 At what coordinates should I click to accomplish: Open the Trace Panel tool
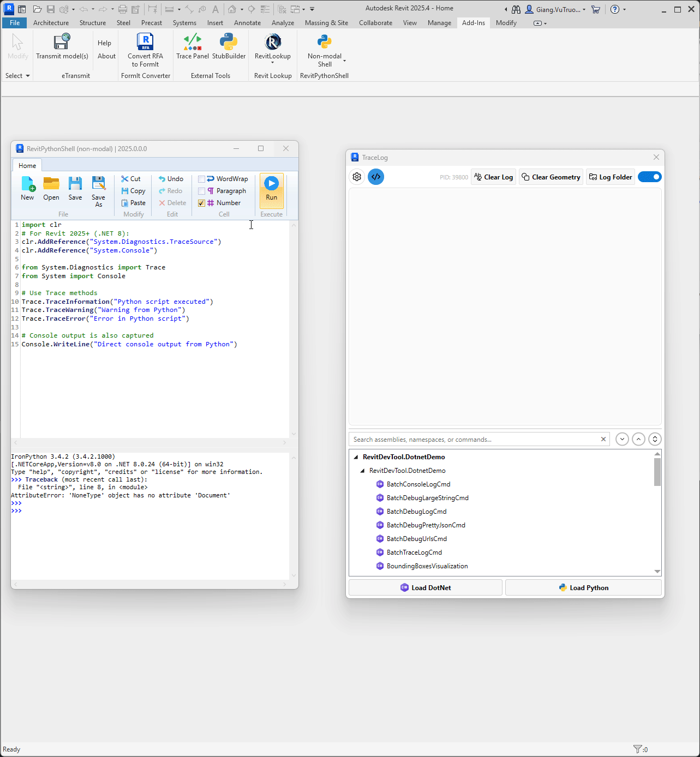pyautogui.click(x=193, y=46)
